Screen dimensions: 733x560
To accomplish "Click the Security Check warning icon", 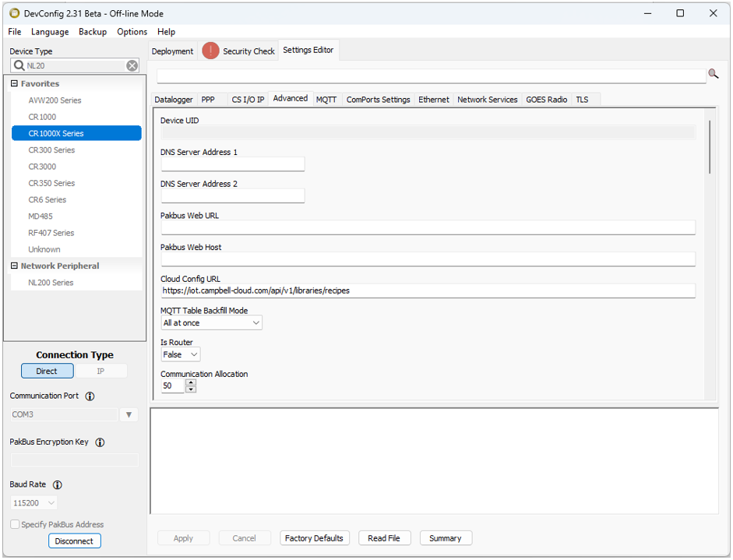I will click(210, 51).
